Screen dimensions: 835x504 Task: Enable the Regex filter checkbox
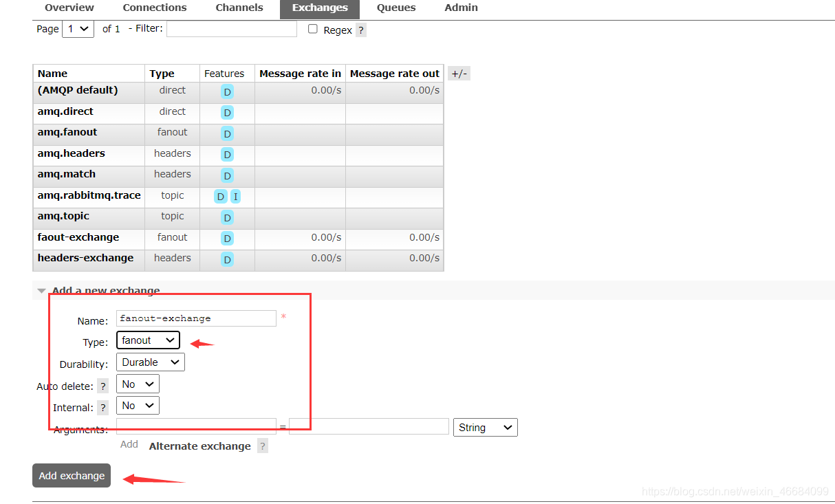[313, 29]
